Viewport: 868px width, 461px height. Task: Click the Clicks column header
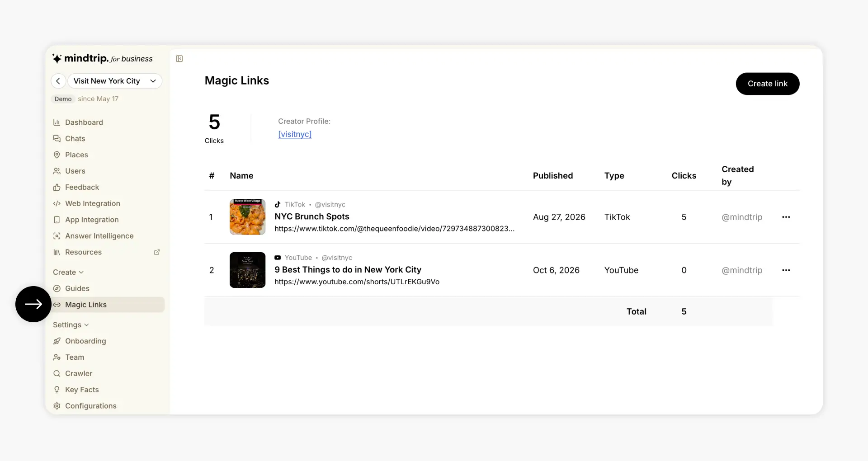click(684, 176)
